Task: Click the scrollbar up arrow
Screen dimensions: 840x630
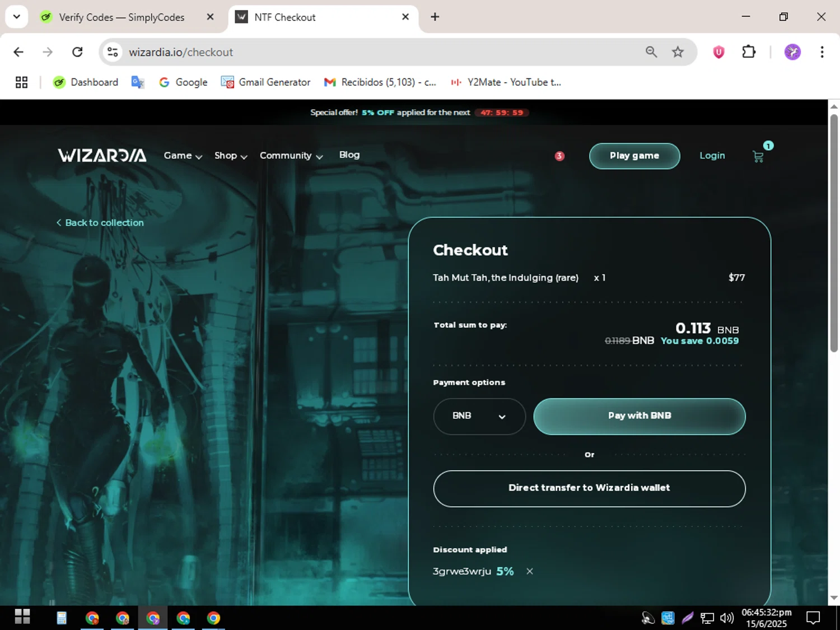Action: 834,106
